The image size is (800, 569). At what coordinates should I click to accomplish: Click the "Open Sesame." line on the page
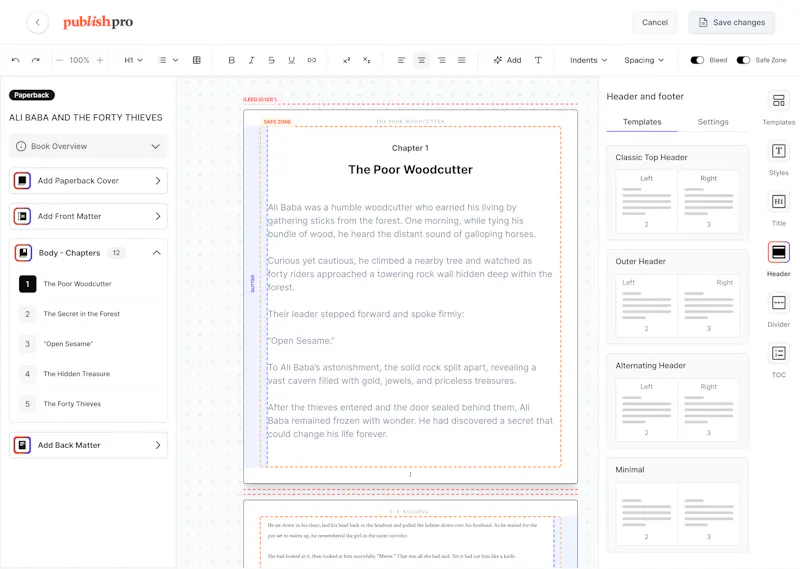[x=302, y=340]
